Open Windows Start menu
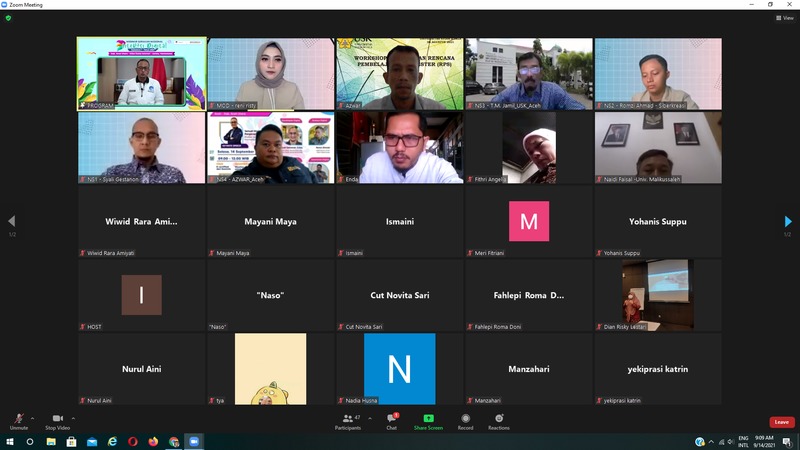Screen dimensions: 800x450 (x=10, y=441)
